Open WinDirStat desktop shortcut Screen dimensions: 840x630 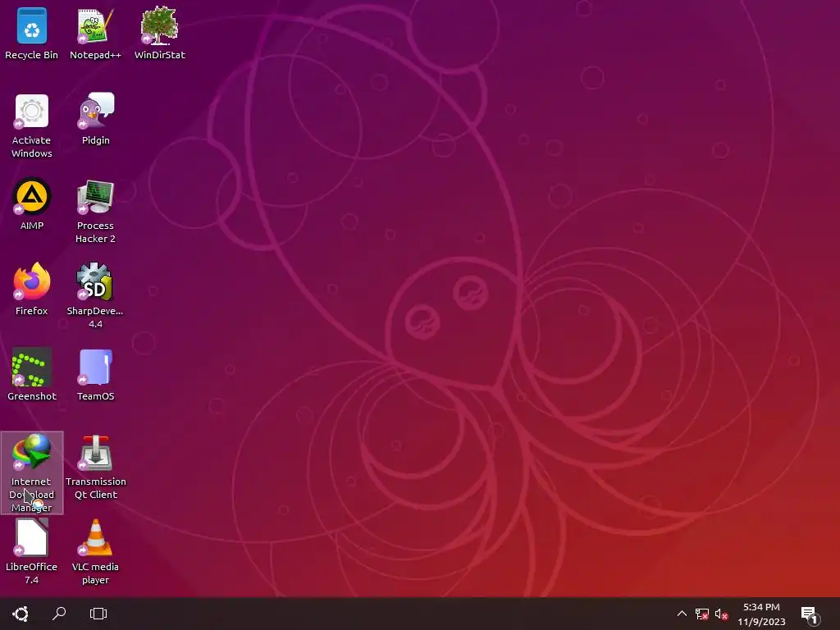click(x=160, y=33)
